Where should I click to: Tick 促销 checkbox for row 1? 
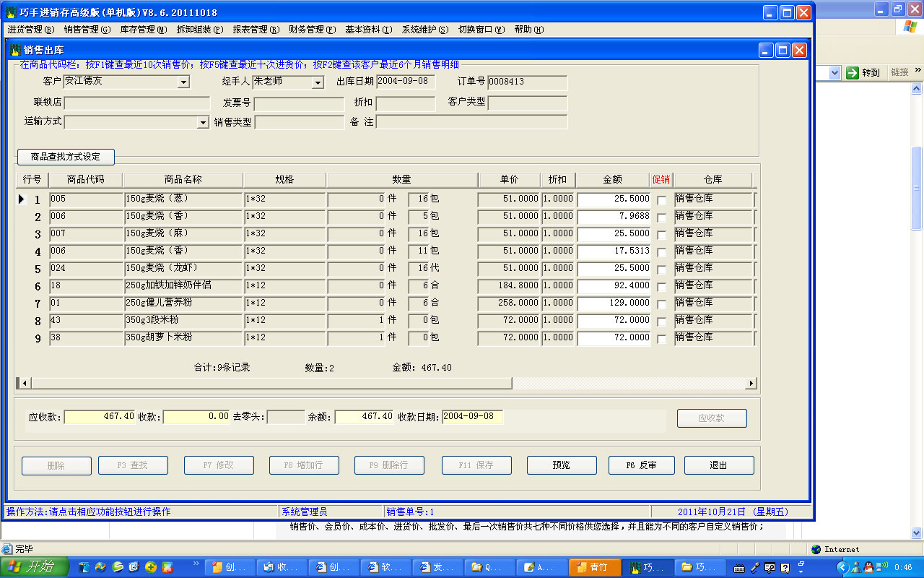tap(661, 200)
